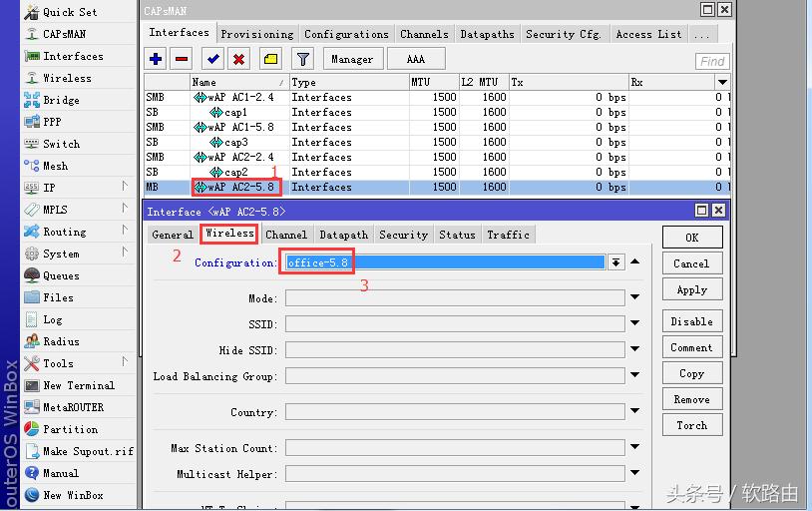Click the yellow Comment note icon
812x511 pixels.
[270, 59]
